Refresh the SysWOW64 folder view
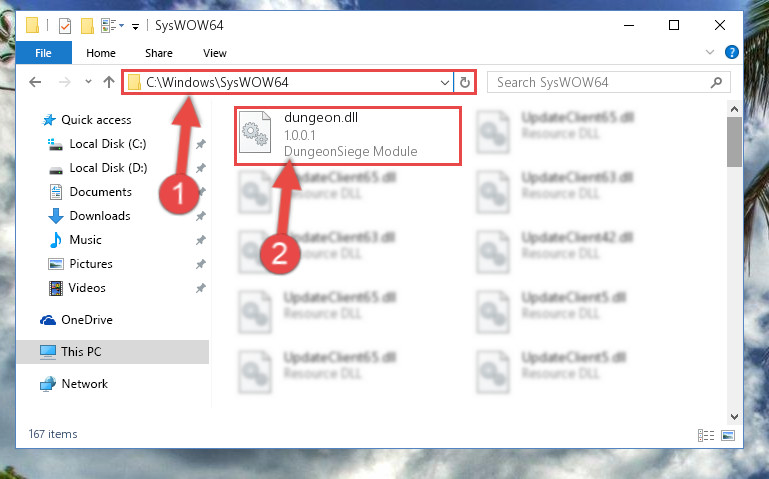769x479 pixels. tap(465, 82)
